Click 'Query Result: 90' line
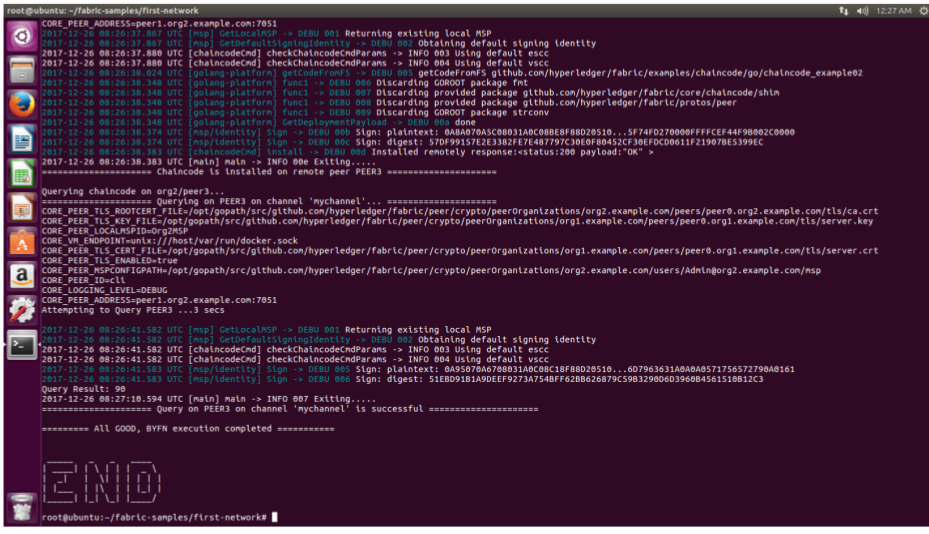Viewport: 929px width, 534px height. (83, 389)
